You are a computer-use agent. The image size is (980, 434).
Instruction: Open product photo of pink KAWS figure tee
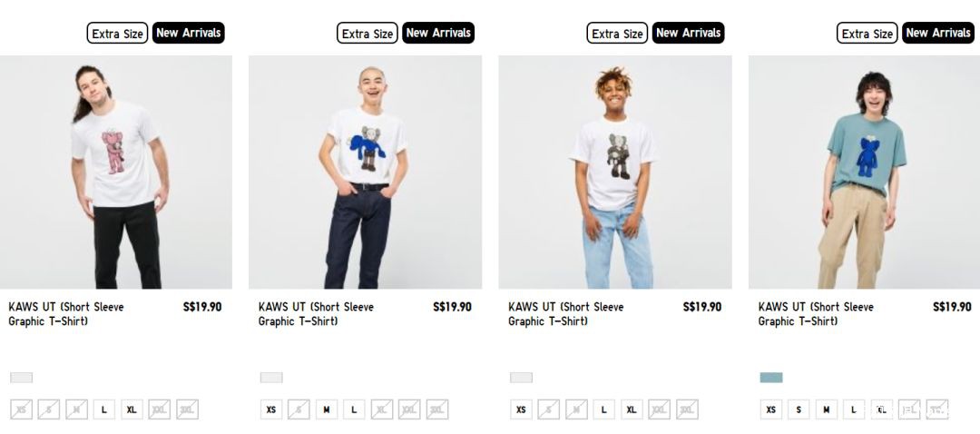115,172
